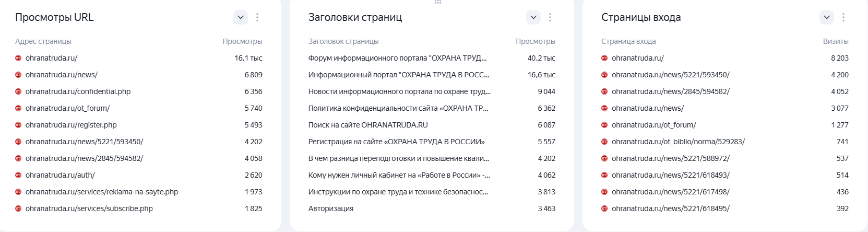Viewport: 868px width, 232px height.
Task: Expand the Заголовки страниц chevron dropdown
Action: click(x=533, y=17)
